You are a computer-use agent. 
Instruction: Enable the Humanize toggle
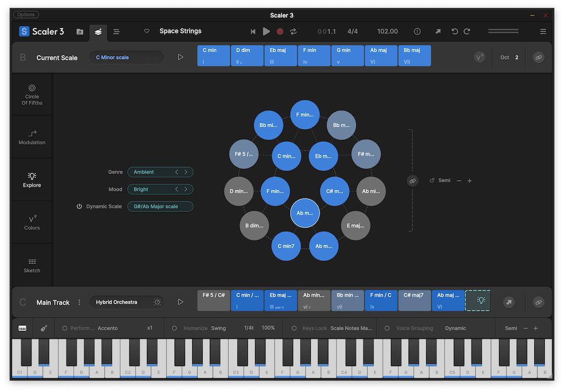coord(175,328)
